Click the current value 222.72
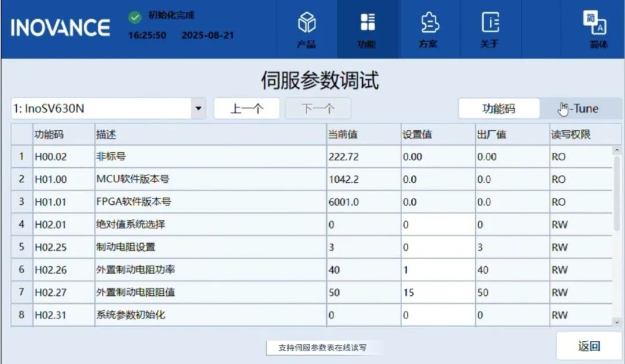The image size is (625, 364). coord(343,157)
